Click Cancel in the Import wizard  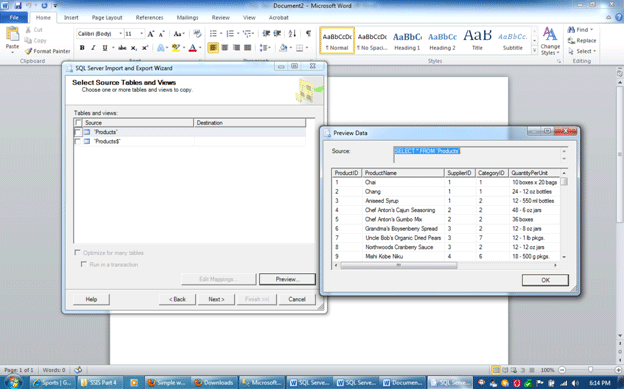pyautogui.click(x=297, y=299)
